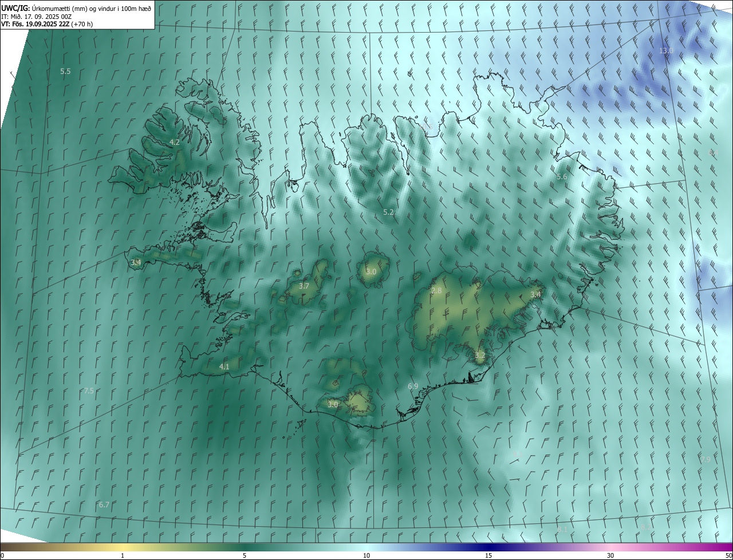
Task: Click the 4.1 map value
Action: pyautogui.click(x=224, y=366)
